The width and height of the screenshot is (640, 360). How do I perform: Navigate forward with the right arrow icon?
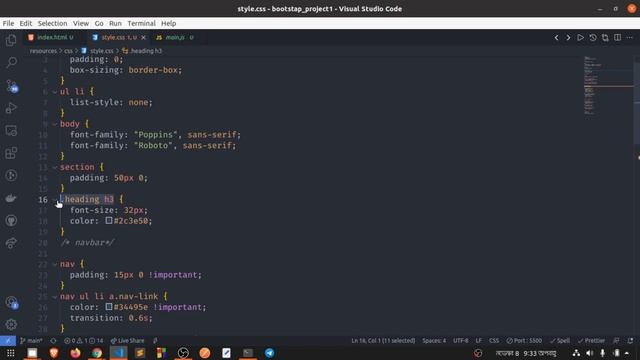568,38
